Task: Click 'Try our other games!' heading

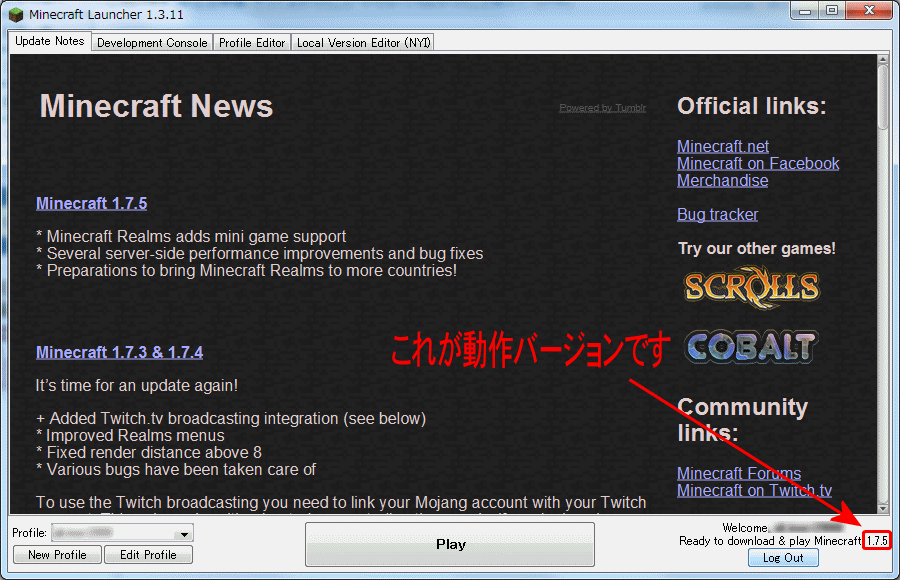Action: pyautogui.click(x=757, y=249)
